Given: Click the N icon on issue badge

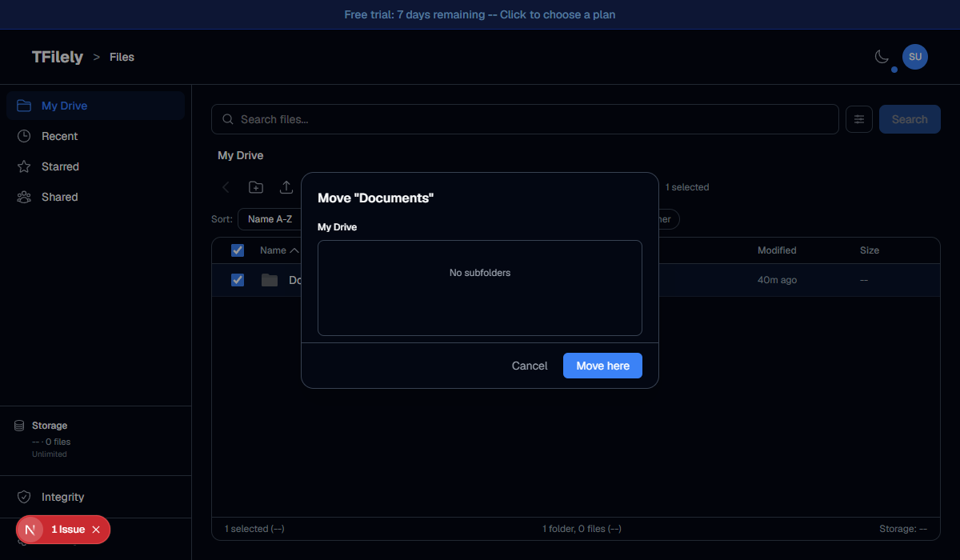Looking at the screenshot, I should click(30, 530).
